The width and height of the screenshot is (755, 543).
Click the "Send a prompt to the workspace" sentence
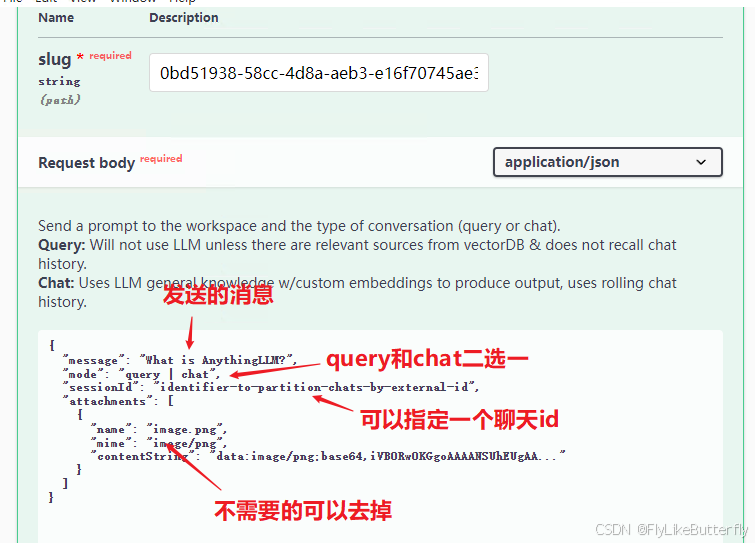(299, 226)
